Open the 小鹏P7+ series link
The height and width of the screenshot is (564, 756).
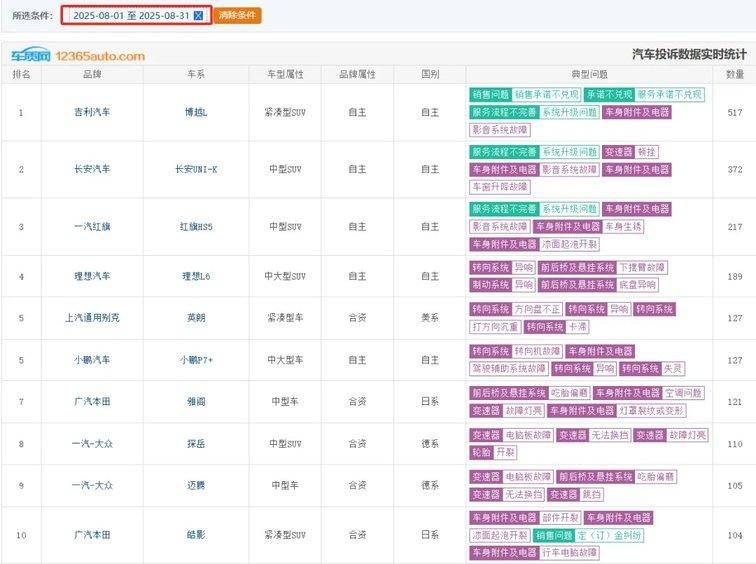point(196,360)
